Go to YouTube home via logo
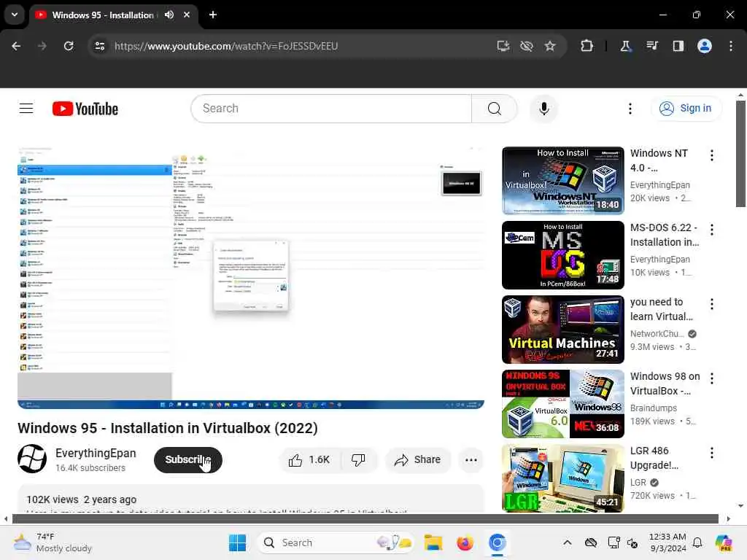 pyautogui.click(x=85, y=109)
